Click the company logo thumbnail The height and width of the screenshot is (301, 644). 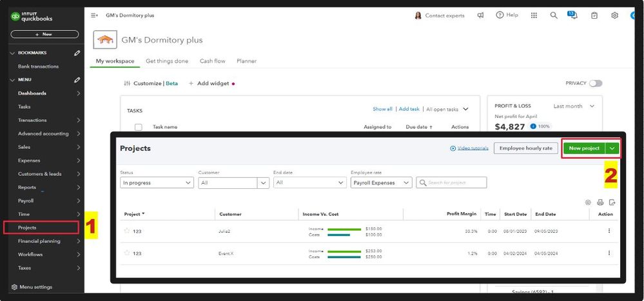(x=105, y=40)
